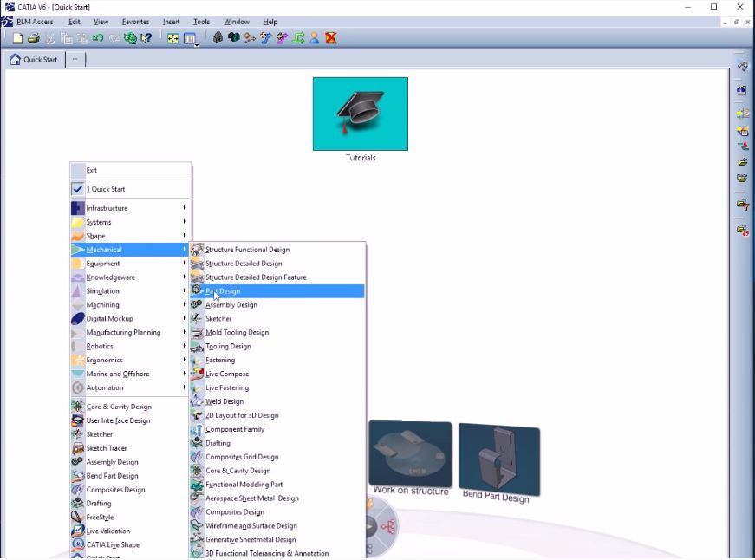Viewport: 755px width, 560px height.
Task: Open the Tutorials graduation cap tile
Action: [360, 114]
